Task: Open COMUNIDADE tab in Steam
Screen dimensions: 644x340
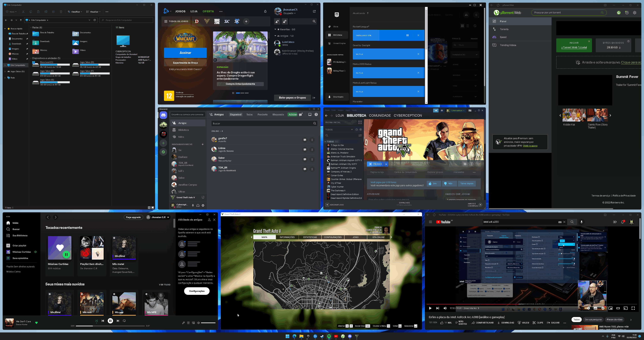Action: point(380,115)
